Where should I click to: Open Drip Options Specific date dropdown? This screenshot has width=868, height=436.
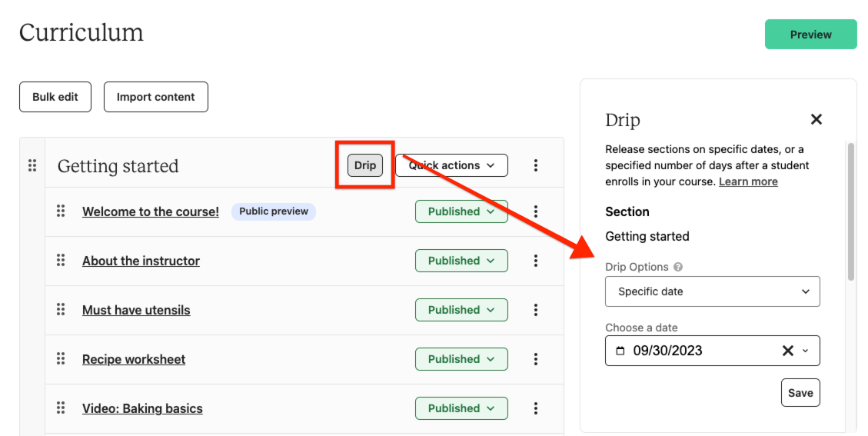[x=712, y=291]
